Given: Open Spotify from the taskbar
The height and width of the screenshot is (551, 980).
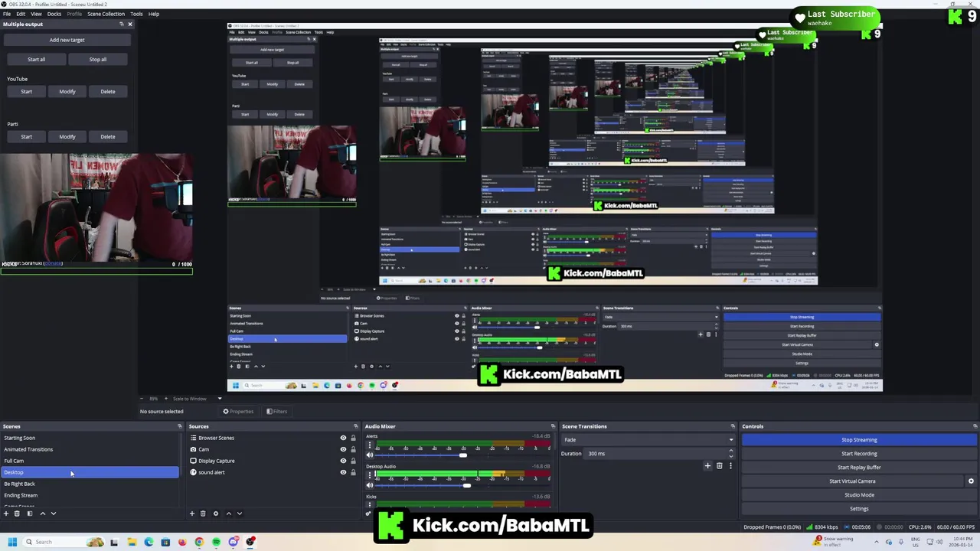Looking at the screenshot, I should 216,542.
